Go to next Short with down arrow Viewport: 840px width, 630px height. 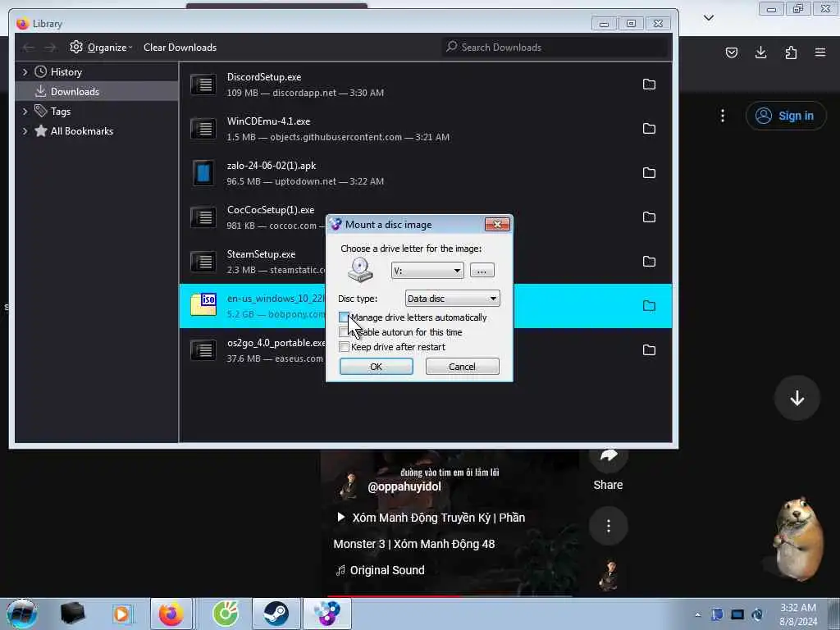point(797,398)
